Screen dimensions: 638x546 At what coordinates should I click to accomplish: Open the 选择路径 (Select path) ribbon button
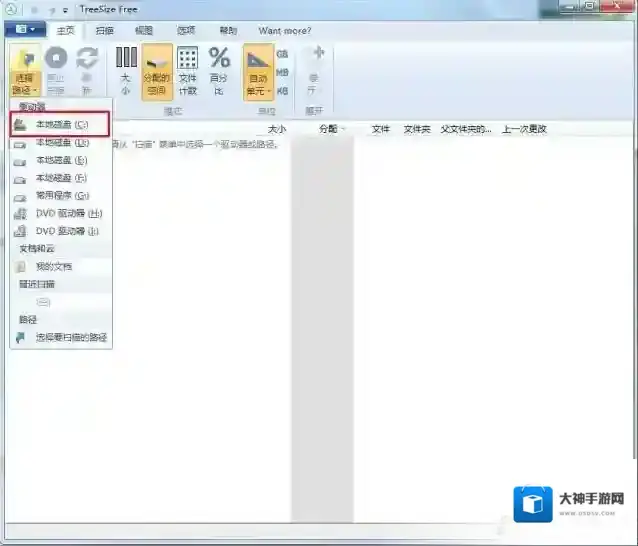click(x=25, y=72)
